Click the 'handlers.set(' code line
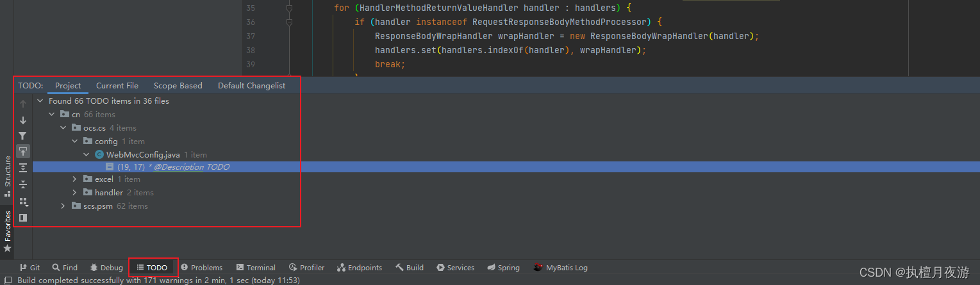The image size is (980, 285). [511, 51]
